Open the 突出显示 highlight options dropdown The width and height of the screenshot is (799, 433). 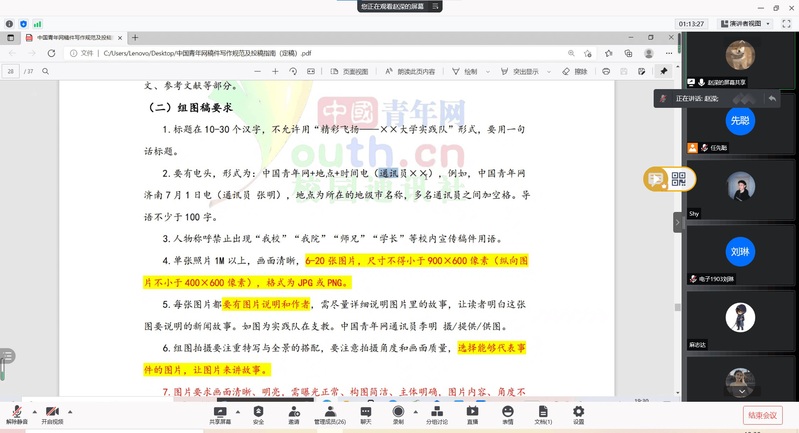[x=549, y=72]
